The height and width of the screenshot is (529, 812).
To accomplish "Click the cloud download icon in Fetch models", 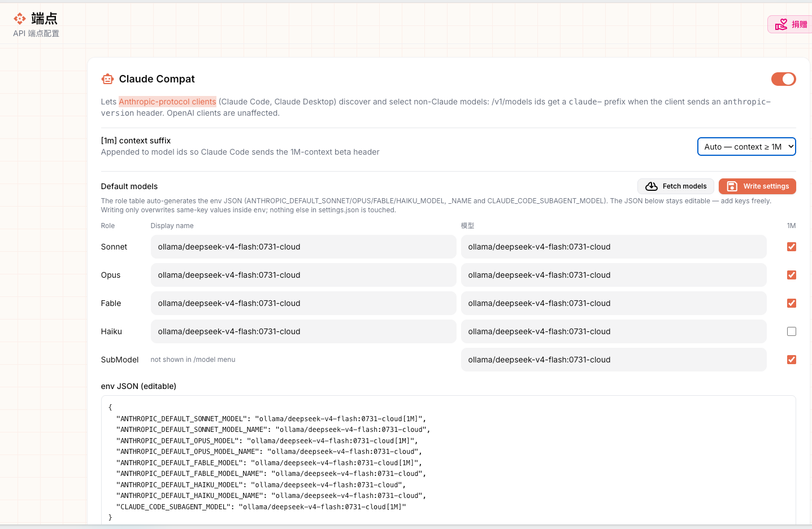I will point(652,186).
